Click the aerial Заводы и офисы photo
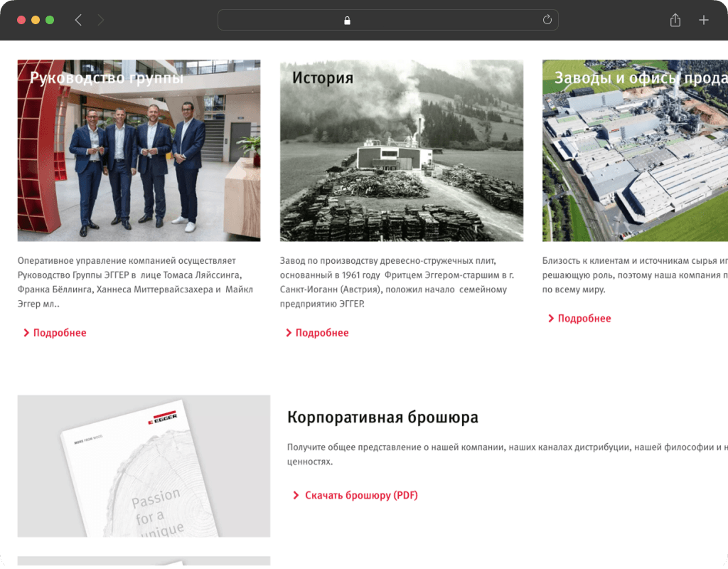 635,151
